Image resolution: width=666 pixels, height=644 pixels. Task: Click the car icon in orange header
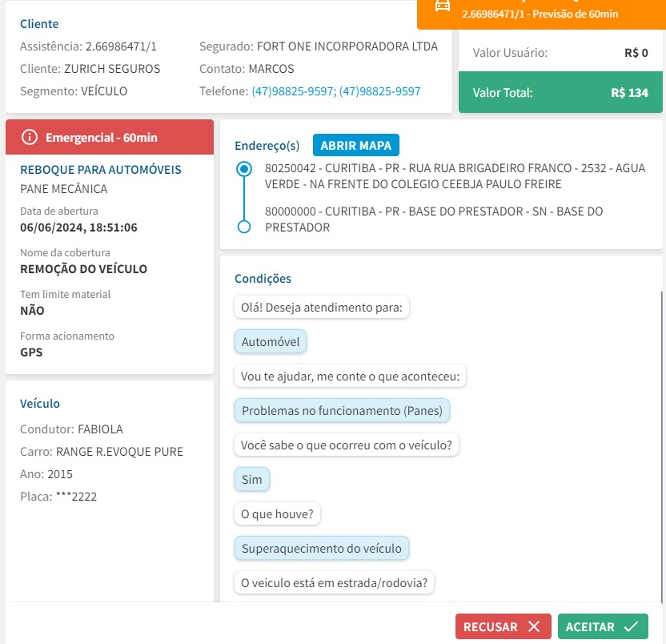[443, 6]
